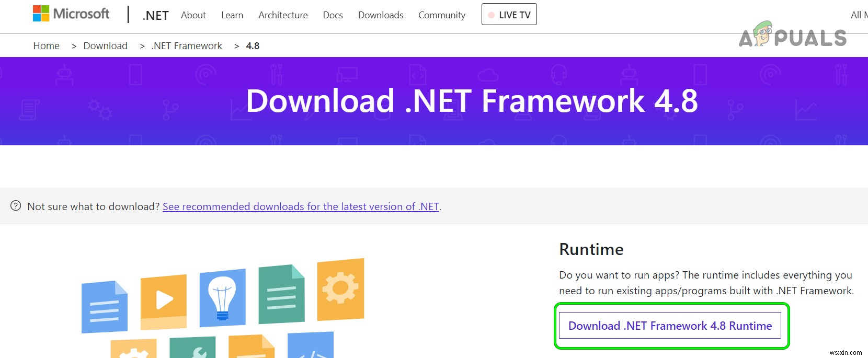Click the blue document illustration icon
The height and width of the screenshot is (358, 868).
pyautogui.click(x=104, y=307)
